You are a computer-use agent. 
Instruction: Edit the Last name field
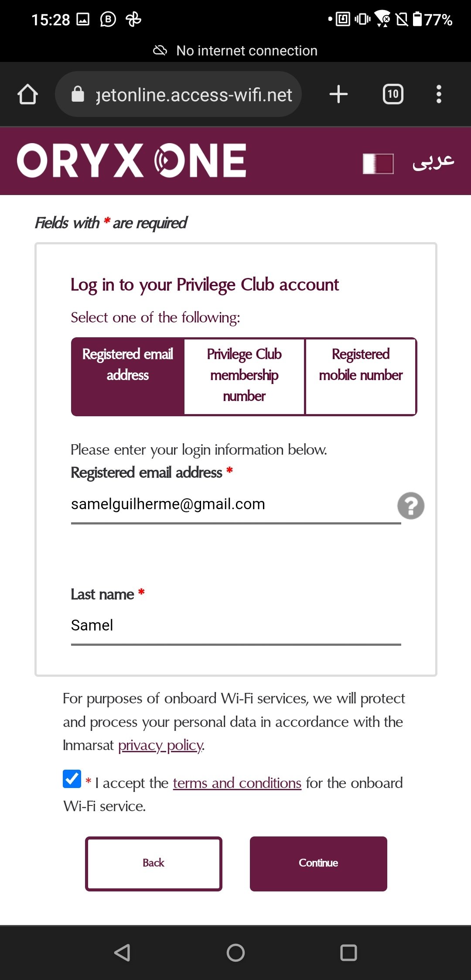click(235, 626)
